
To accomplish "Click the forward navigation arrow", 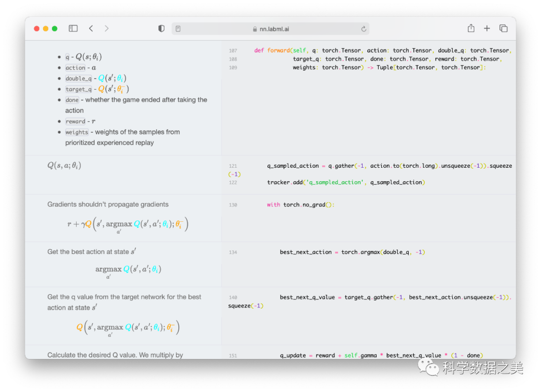I will (x=107, y=29).
